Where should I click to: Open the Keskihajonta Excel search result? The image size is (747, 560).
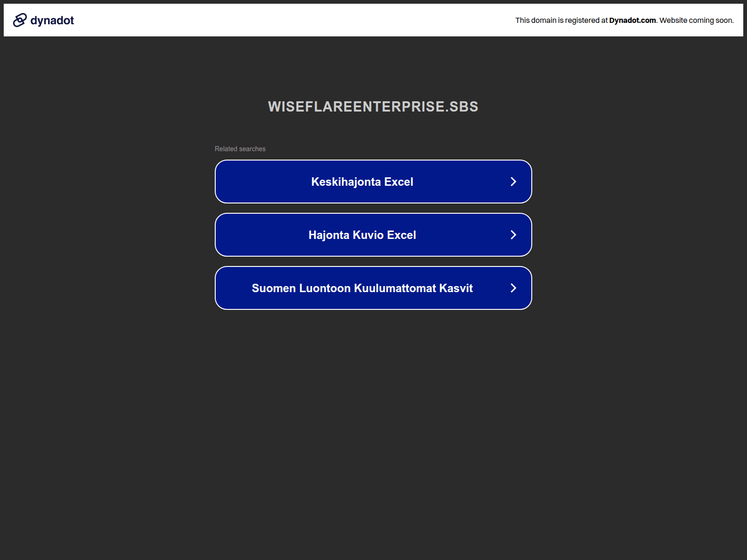(373, 182)
